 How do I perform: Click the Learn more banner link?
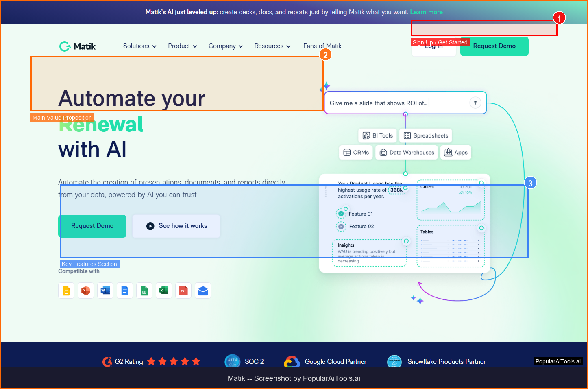pyautogui.click(x=426, y=12)
